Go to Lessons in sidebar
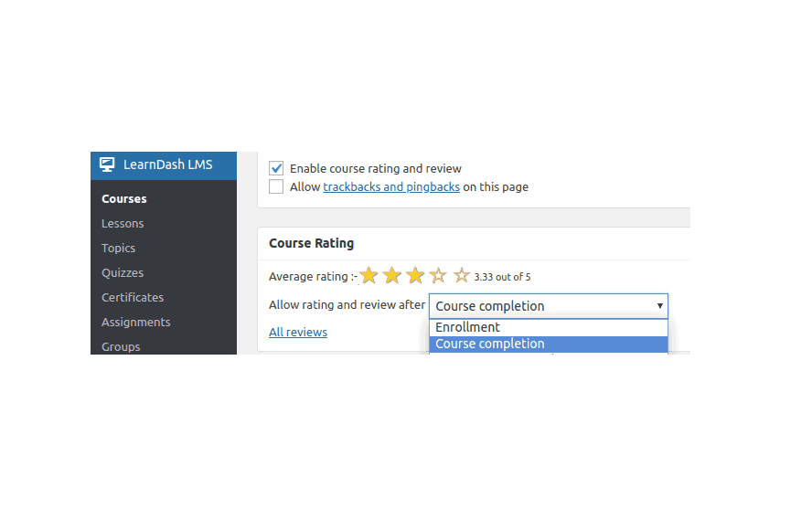 [123, 224]
